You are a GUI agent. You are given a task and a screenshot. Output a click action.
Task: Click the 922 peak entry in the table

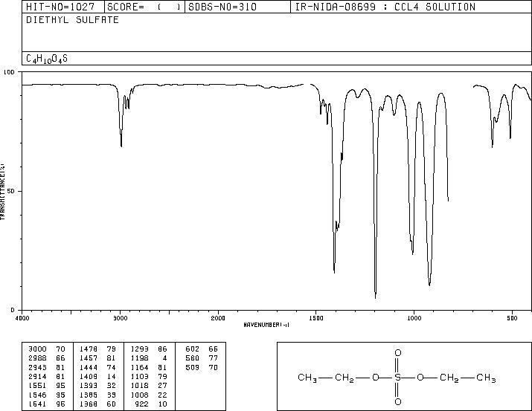(x=151, y=404)
